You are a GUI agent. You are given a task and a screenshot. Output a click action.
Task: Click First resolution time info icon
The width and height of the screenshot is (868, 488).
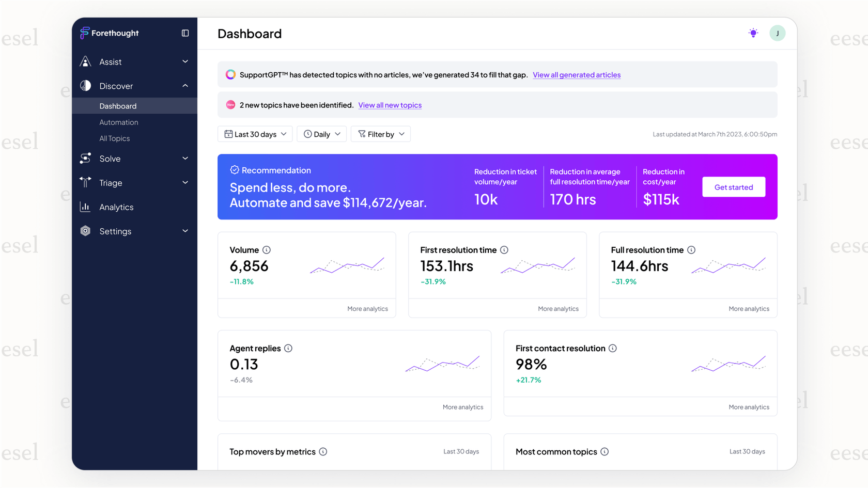(x=504, y=250)
